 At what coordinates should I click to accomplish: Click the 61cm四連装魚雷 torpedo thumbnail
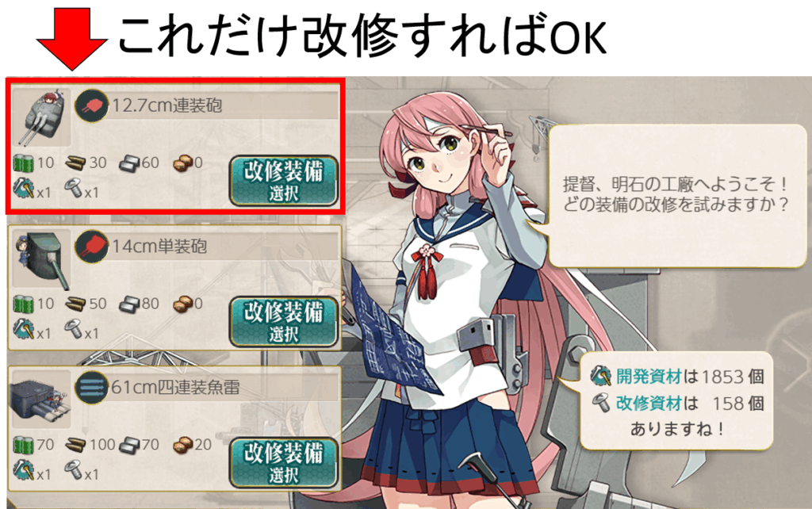pos(40,399)
